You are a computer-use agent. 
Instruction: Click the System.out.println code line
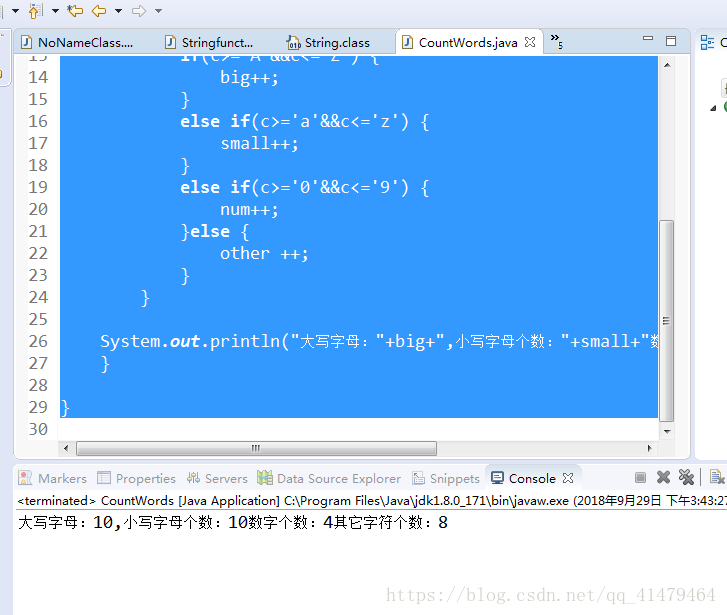[379, 342]
